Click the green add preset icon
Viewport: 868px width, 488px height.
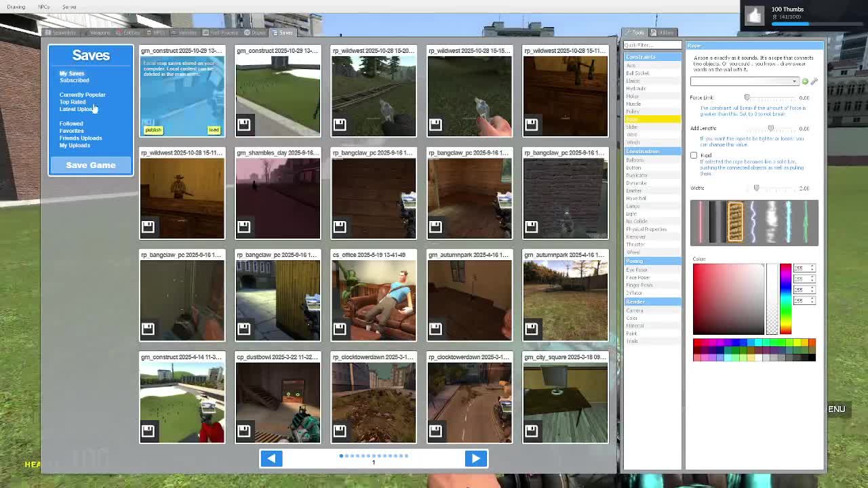pos(805,81)
